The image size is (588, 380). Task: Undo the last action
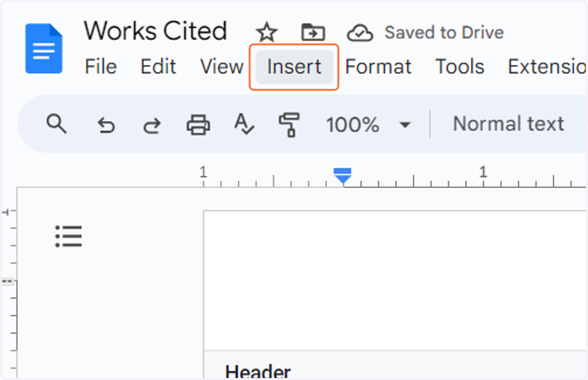pyautogui.click(x=106, y=125)
